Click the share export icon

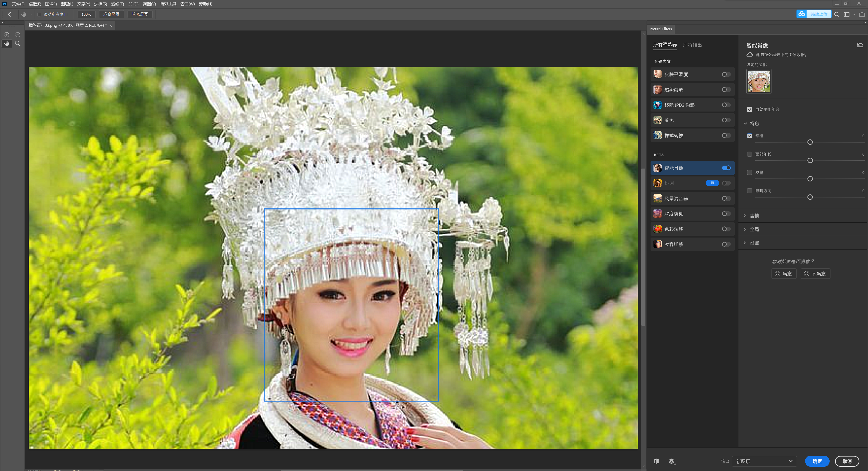tap(862, 14)
